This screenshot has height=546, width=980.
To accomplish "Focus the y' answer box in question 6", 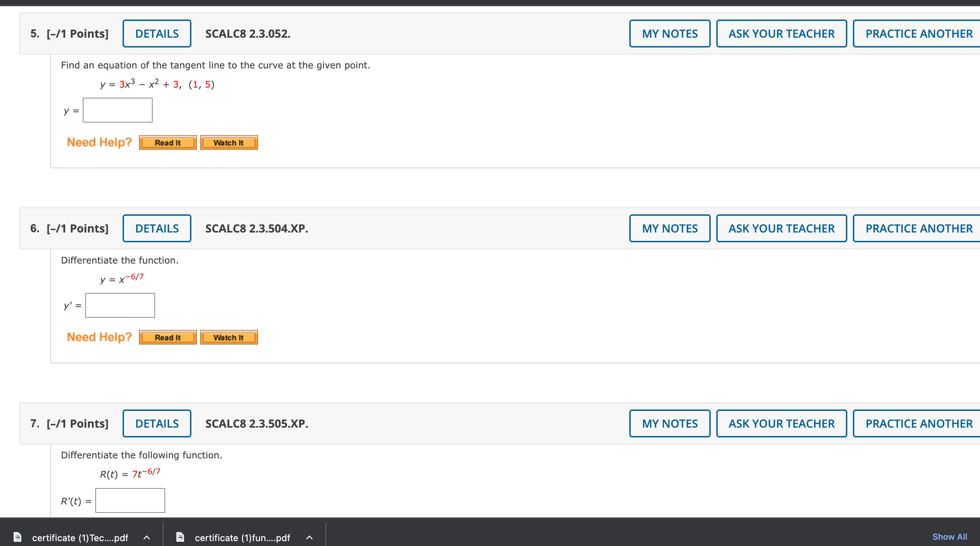I will click(120, 305).
